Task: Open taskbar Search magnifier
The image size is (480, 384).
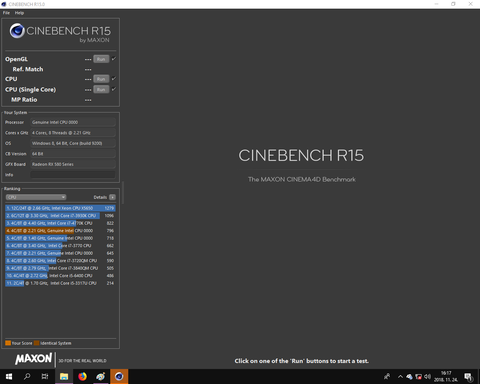Action: [x=27, y=376]
